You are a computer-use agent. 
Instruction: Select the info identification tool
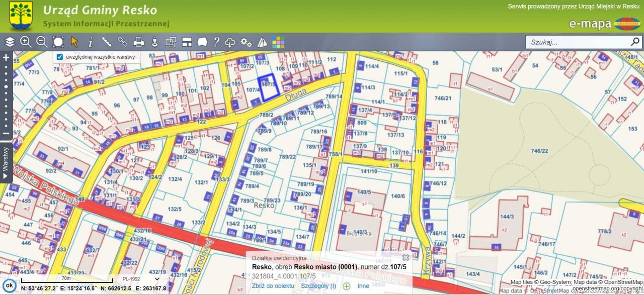click(x=91, y=42)
